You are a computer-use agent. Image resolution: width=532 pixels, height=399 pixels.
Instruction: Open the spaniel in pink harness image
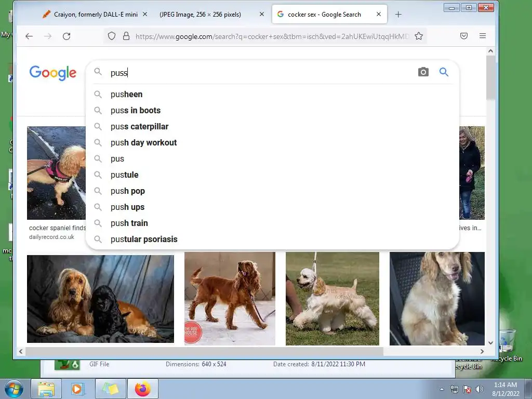(56, 173)
